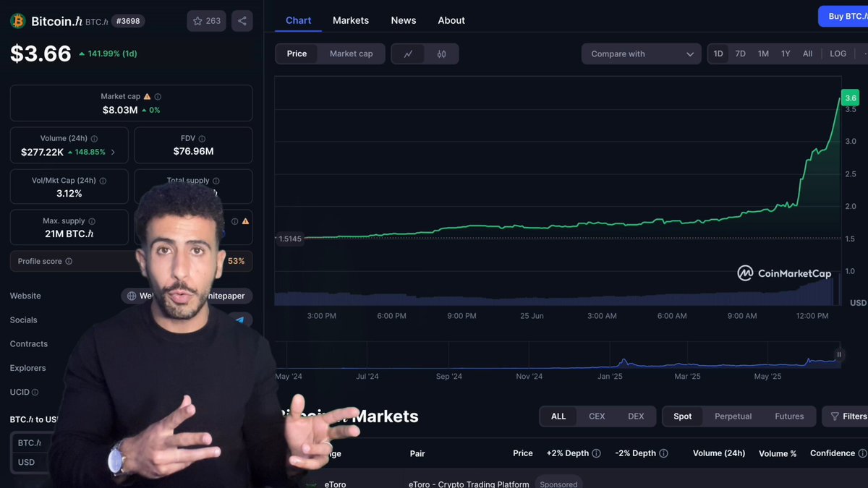
Task: Switch chart to Market cap view
Action: (352, 54)
